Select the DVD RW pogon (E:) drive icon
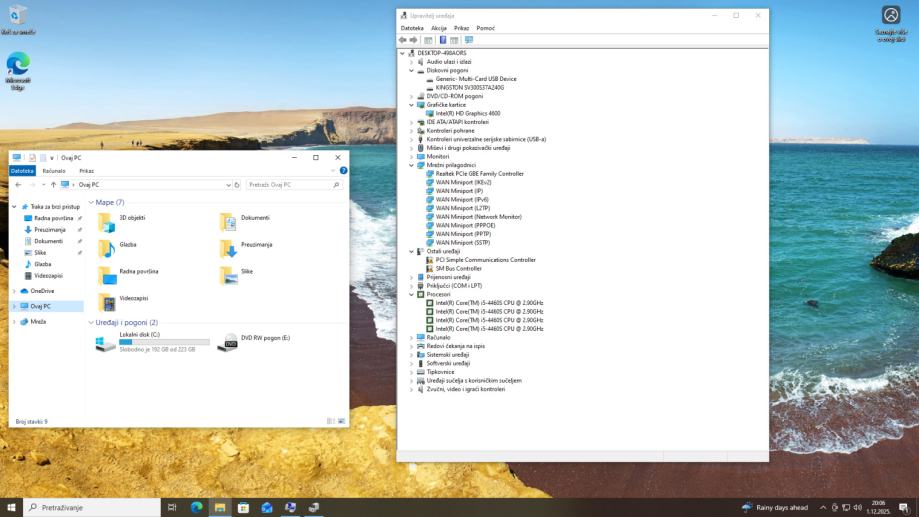The height and width of the screenshot is (517, 919). point(228,342)
